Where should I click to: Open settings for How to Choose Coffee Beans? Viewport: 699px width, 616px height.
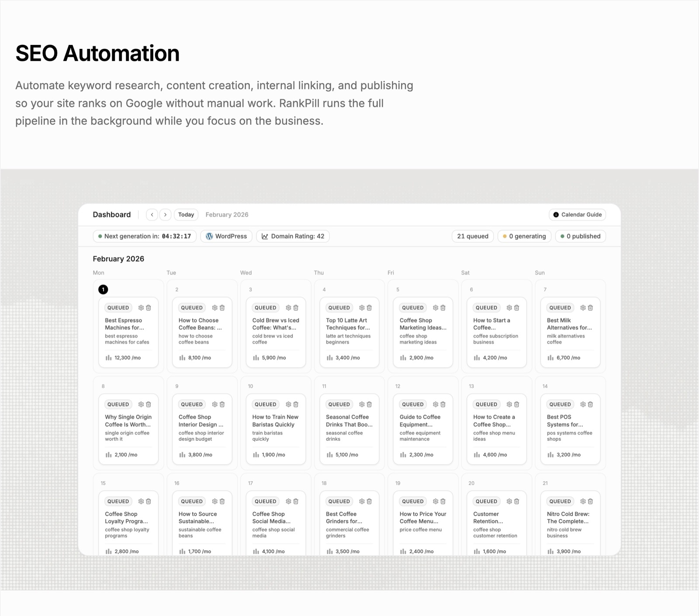pyautogui.click(x=215, y=308)
